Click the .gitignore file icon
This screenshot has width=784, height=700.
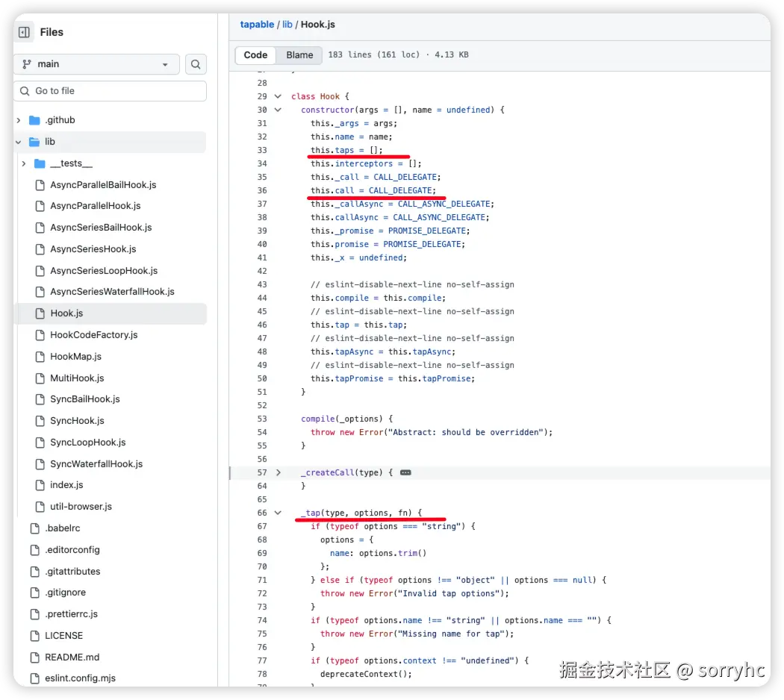[x=35, y=593]
